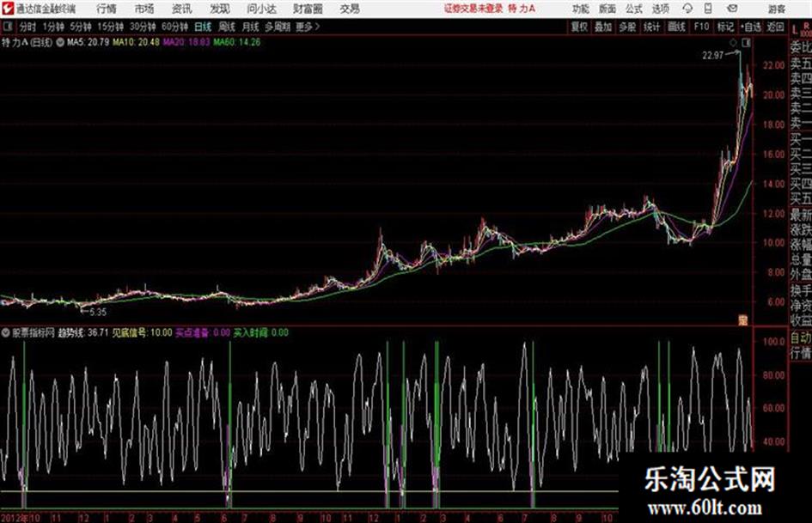Open the 版面 menu
Viewport: 812px width, 523px height.
607,9
